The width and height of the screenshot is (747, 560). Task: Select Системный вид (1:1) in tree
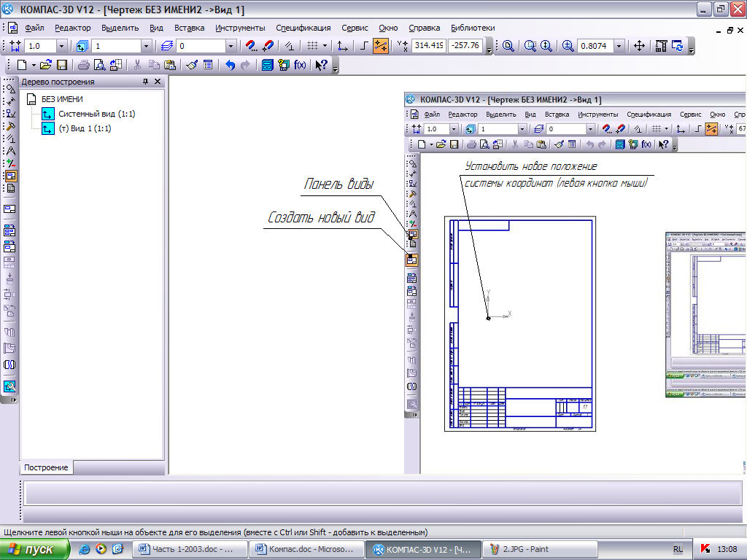(x=97, y=114)
